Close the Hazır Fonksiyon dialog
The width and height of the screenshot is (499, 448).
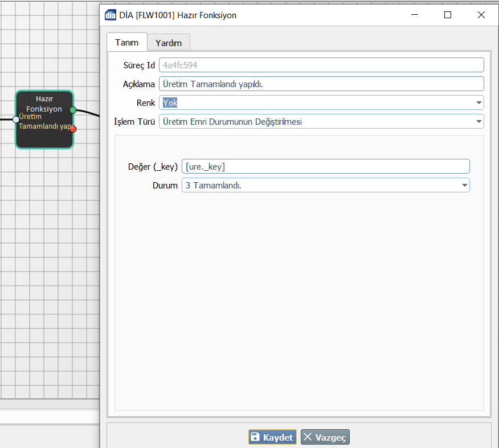[481, 15]
